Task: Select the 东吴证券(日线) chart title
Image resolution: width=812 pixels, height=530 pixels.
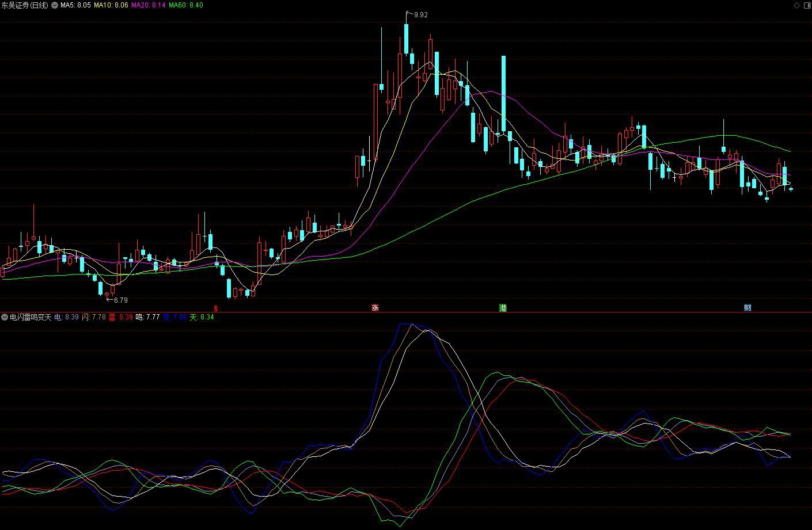Action: [25, 5]
